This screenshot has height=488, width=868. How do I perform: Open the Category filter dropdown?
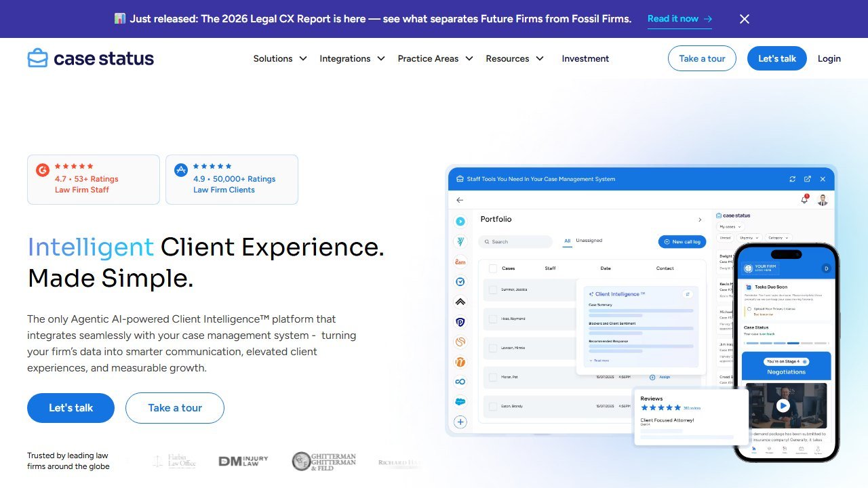779,238
